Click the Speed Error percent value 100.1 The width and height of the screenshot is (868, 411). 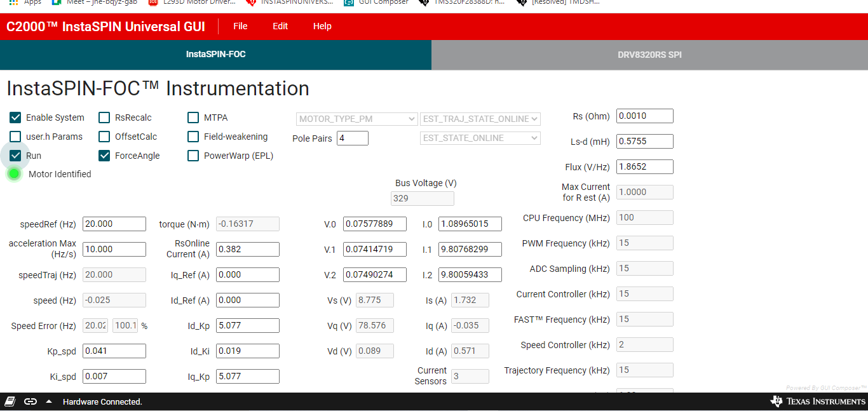pos(125,325)
